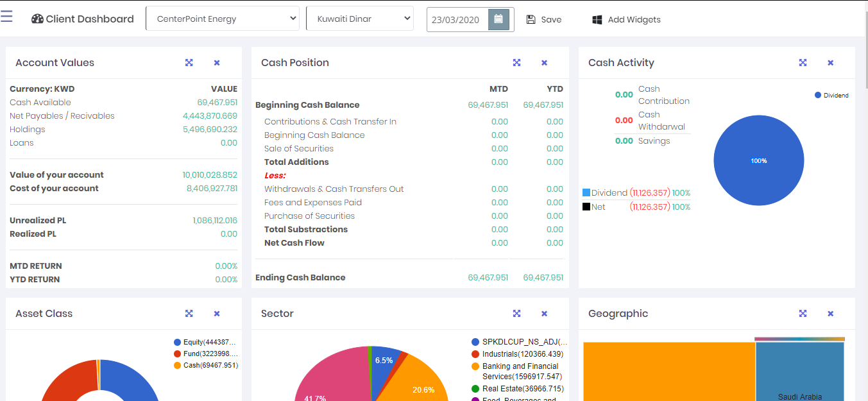Click the Client Dashboard gauge icon
The width and height of the screenshot is (868, 401).
tap(37, 19)
